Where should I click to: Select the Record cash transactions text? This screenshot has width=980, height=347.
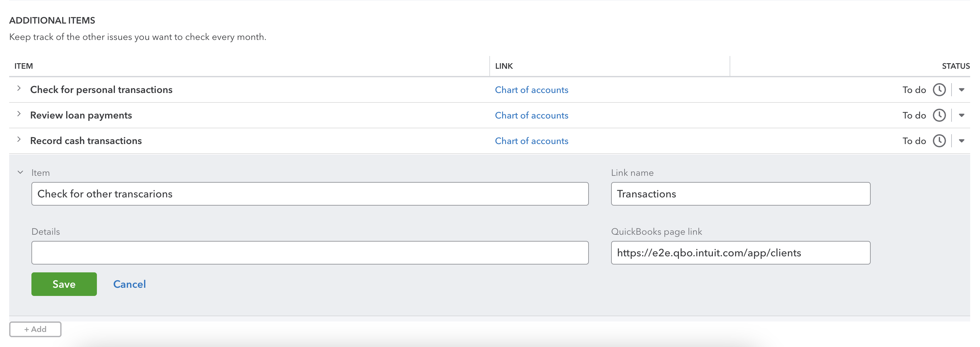pyautogui.click(x=86, y=141)
